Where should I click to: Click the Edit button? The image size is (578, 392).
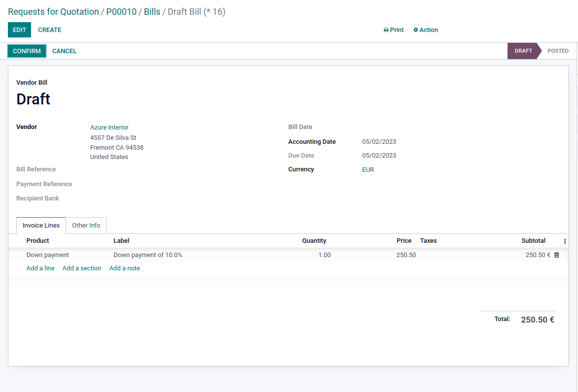point(20,30)
